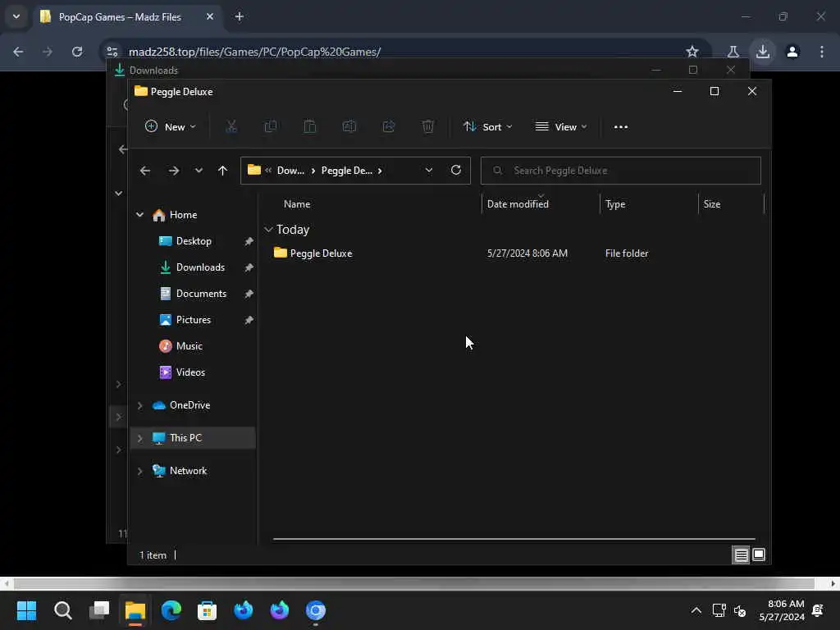Open Chrome Labs flask icon
The height and width of the screenshot is (630, 840).
pyautogui.click(x=733, y=52)
